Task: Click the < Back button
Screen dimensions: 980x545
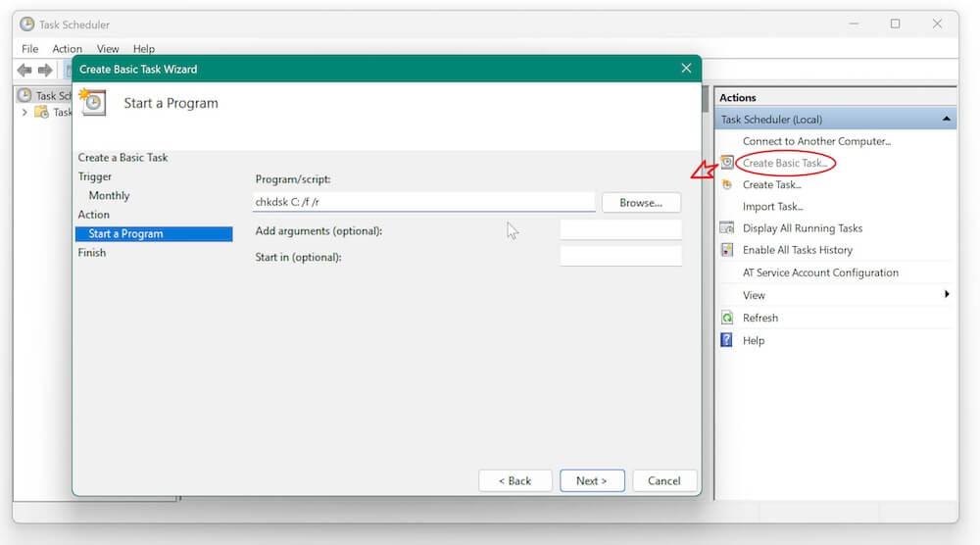Action: [515, 480]
